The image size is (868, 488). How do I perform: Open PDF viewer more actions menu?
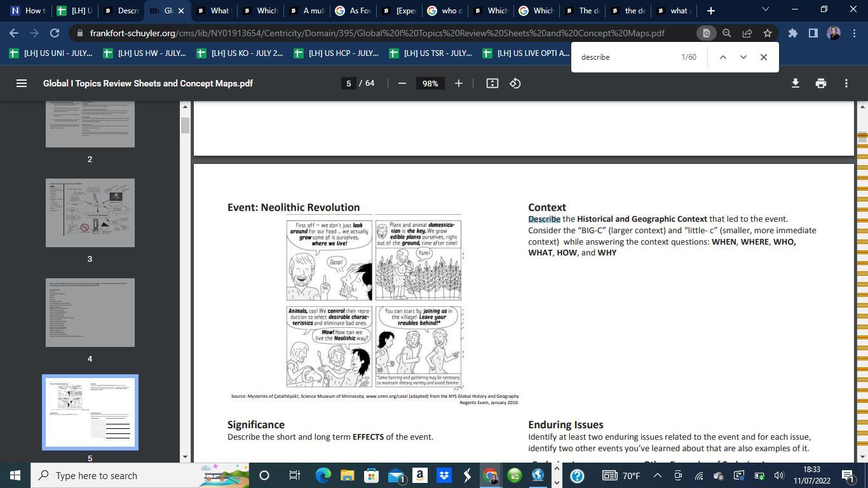pos(846,83)
